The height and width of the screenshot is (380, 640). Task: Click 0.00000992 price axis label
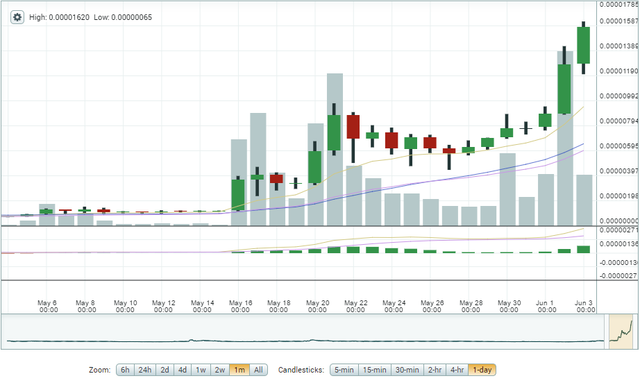click(x=618, y=96)
